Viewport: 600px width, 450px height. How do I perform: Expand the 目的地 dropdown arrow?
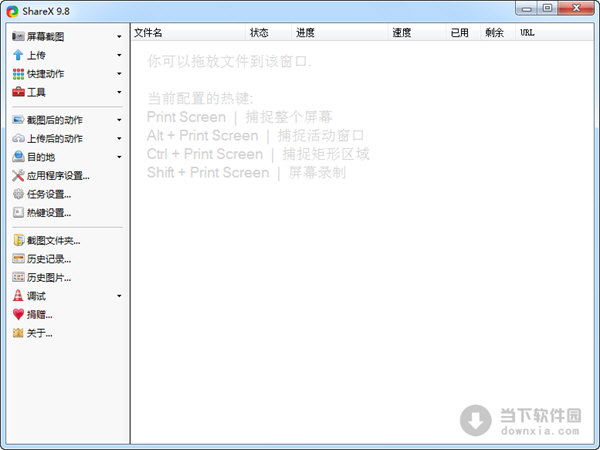tap(119, 157)
